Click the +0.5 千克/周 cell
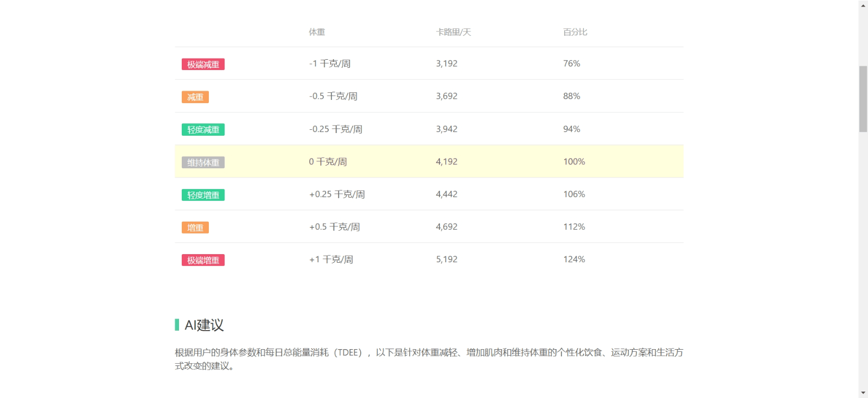The height and width of the screenshot is (398, 868). click(x=335, y=227)
